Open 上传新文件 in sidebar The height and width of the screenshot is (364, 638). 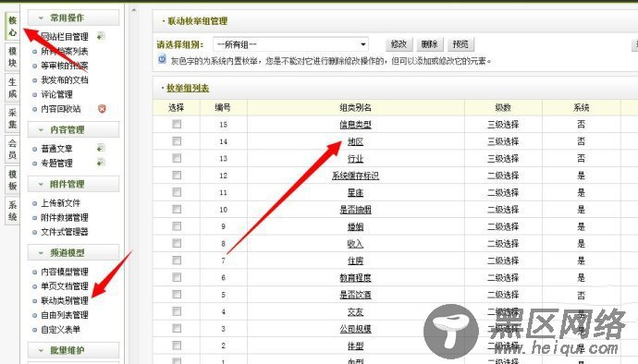pyautogui.click(x=60, y=203)
